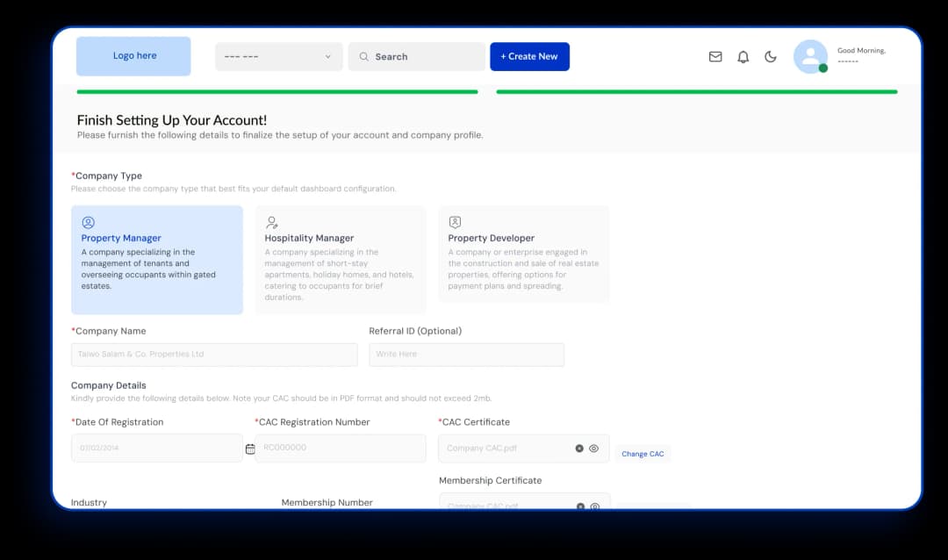Click the Company Name input field
This screenshot has height=560, width=948.
[214, 355]
